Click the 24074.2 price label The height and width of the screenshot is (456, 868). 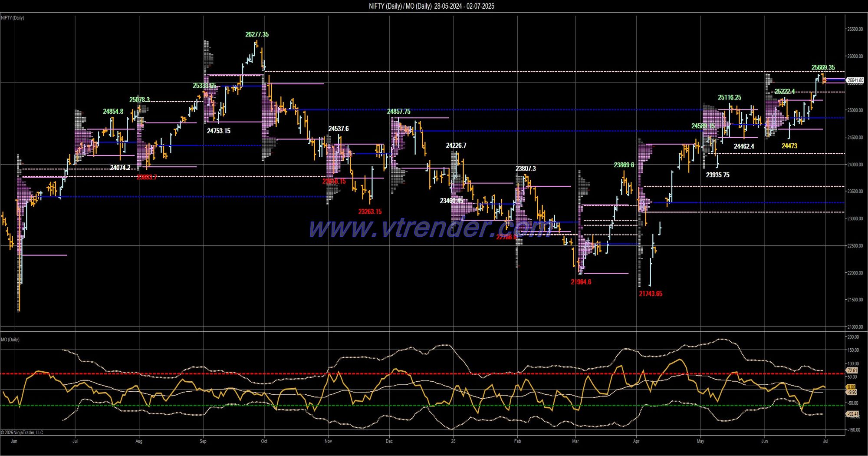pos(120,168)
